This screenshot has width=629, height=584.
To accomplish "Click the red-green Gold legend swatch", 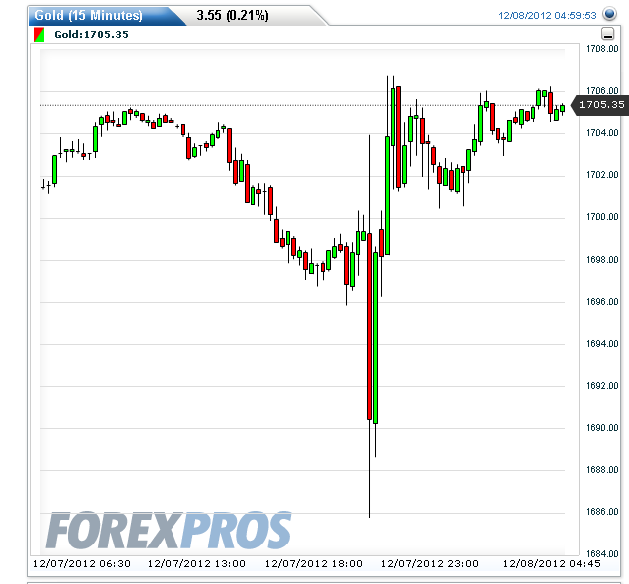I will 39,34.
